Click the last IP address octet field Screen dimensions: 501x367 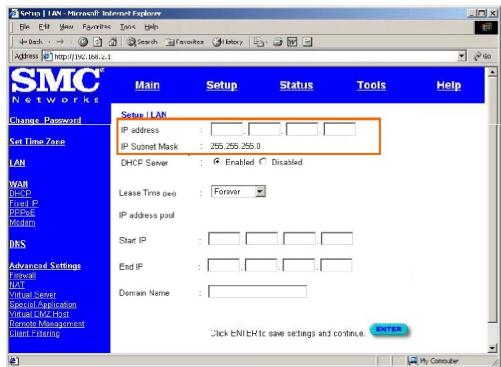pos(340,129)
